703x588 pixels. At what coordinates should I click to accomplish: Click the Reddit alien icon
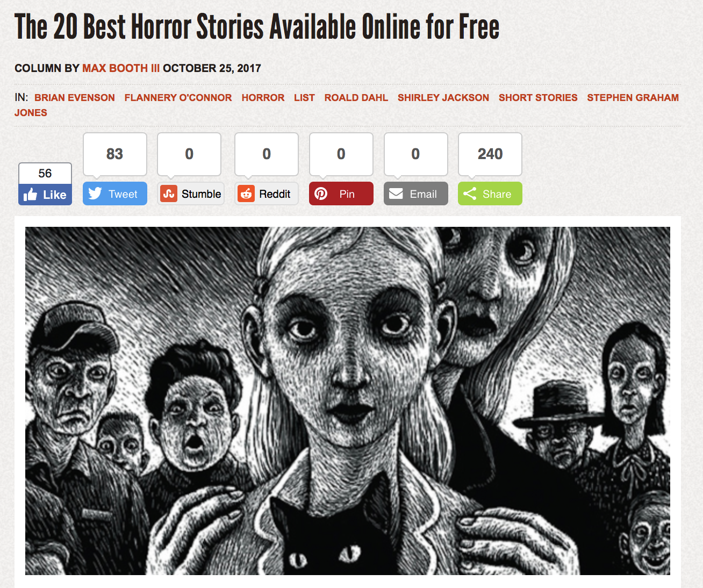(246, 193)
